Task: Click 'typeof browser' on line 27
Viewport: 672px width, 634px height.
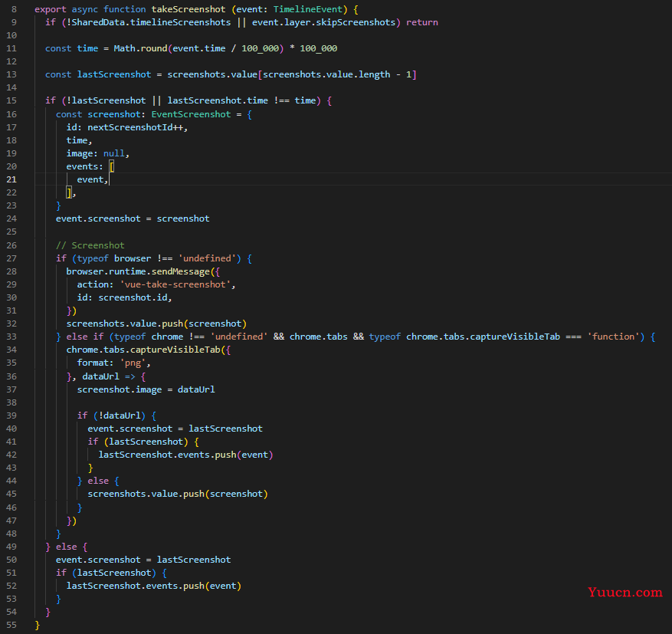Action: 114,258
